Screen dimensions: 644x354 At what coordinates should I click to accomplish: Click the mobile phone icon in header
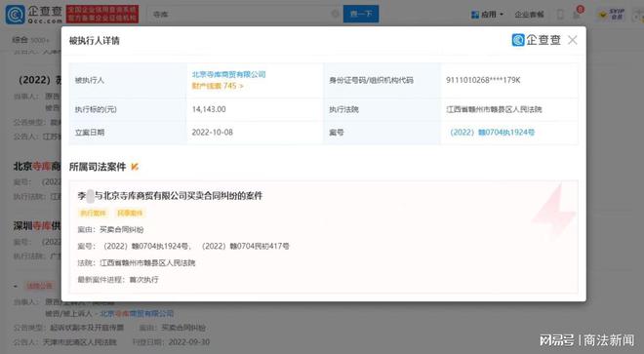[x=560, y=15]
